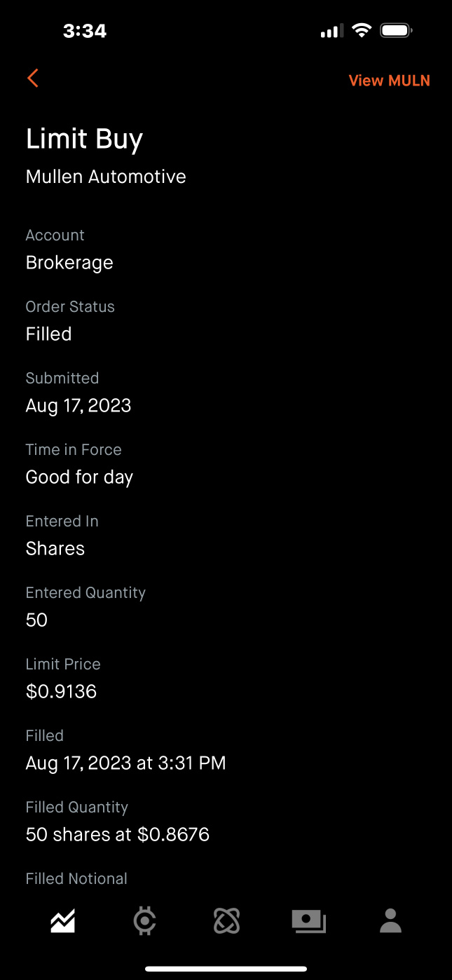452x980 pixels.
Task: Tap the Limit Buy heading
Action: (x=85, y=139)
